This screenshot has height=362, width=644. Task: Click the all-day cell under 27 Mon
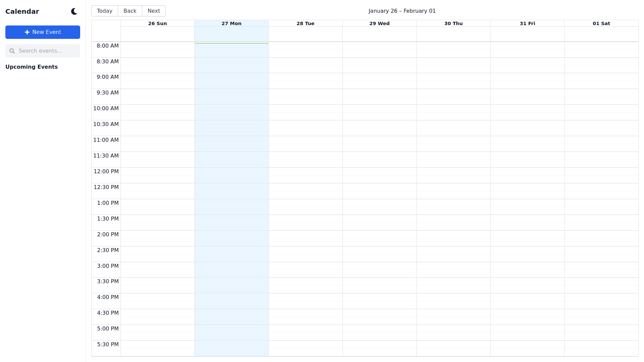coord(231,34)
